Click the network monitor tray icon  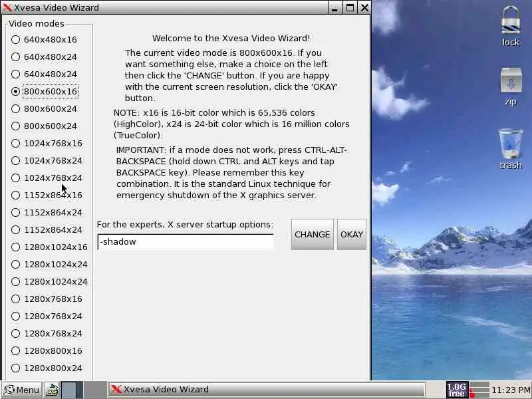click(479, 390)
